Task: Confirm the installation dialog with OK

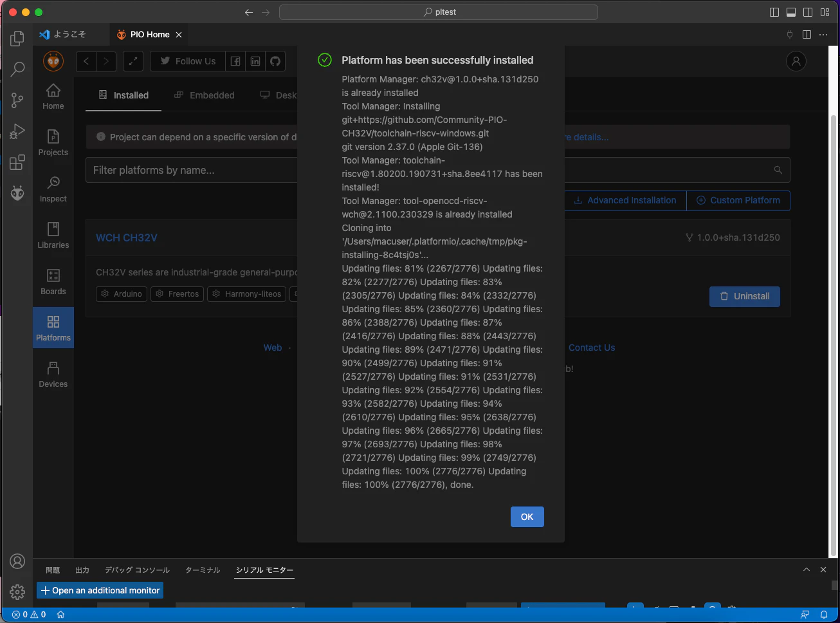Action: (x=527, y=517)
